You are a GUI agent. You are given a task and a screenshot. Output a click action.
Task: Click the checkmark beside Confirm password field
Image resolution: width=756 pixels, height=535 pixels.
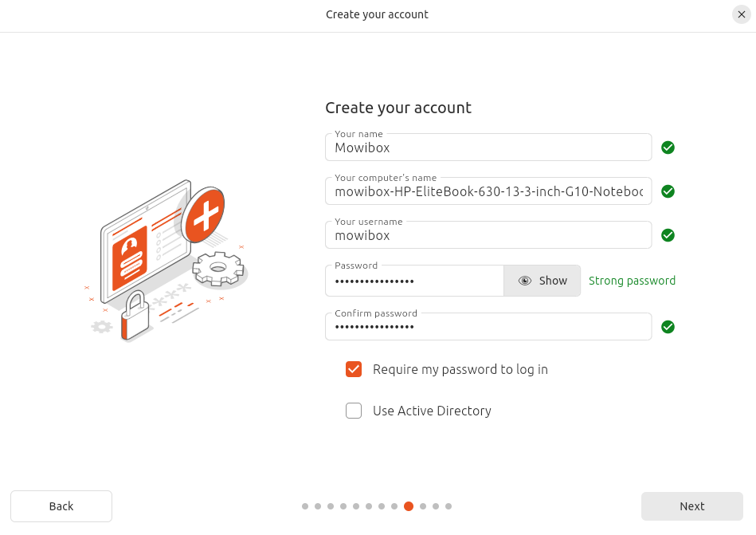tap(668, 327)
